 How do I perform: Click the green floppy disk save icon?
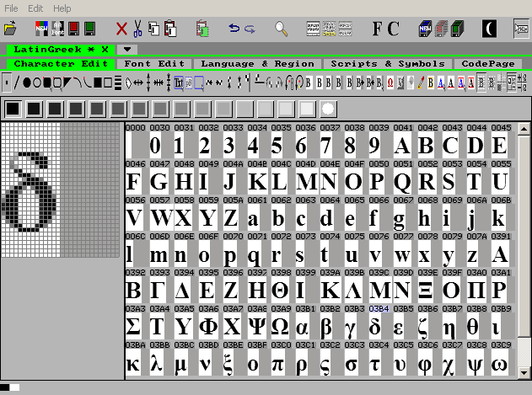(x=89, y=29)
